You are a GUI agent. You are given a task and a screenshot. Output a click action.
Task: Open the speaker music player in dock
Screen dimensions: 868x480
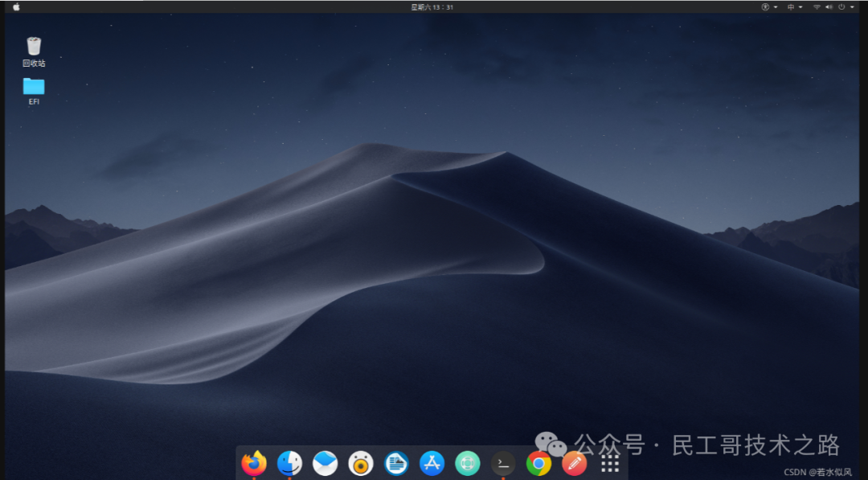[360, 463]
